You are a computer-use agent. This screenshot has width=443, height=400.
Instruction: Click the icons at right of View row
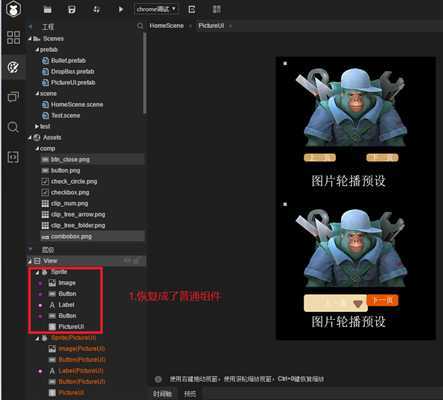pyautogui.click(x=131, y=261)
